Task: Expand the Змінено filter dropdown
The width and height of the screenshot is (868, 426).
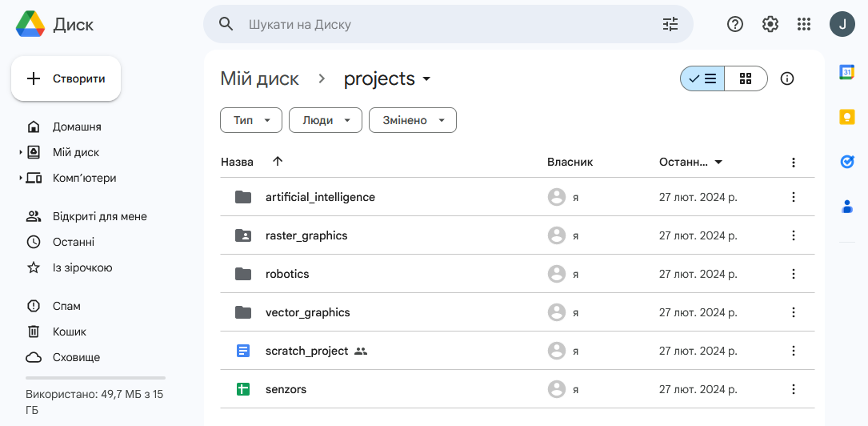Action: pyautogui.click(x=412, y=120)
